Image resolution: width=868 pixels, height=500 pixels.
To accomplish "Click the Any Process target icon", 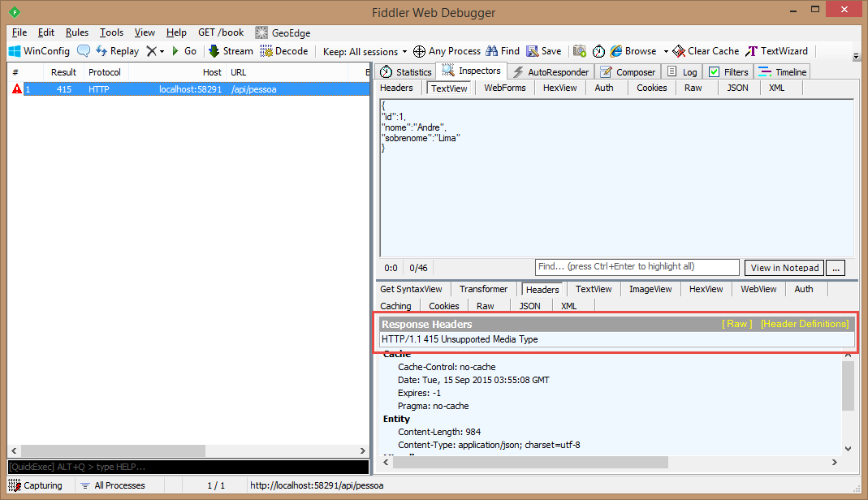I will click(419, 51).
